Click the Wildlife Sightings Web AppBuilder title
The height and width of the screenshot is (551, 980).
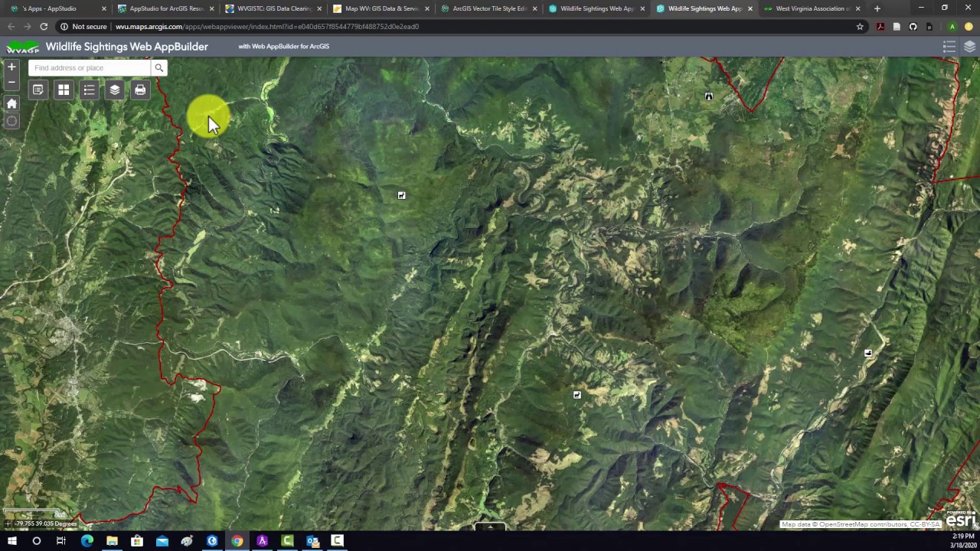[x=126, y=47]
